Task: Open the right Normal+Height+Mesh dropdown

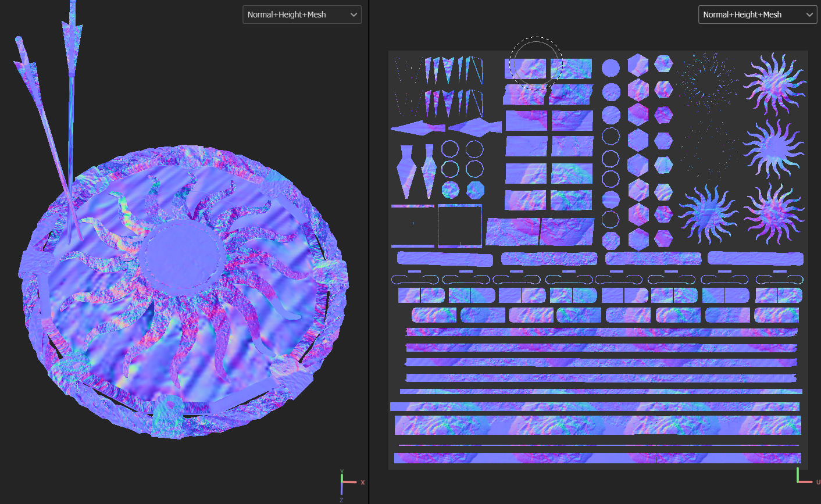Action: 757,15
